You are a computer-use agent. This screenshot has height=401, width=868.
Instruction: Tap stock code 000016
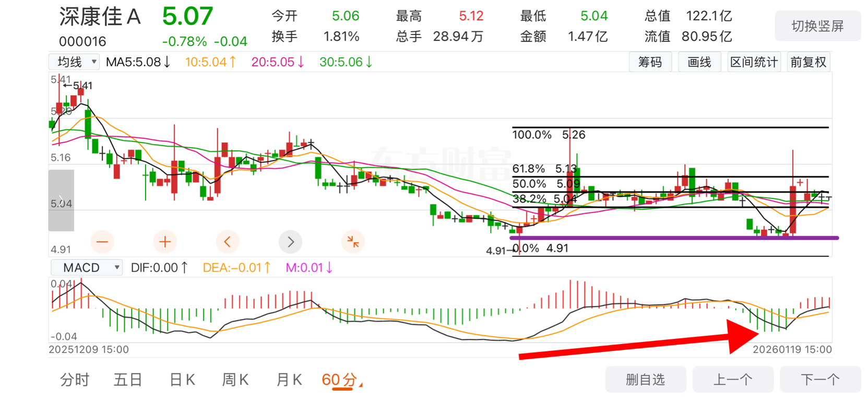point(82,41)
